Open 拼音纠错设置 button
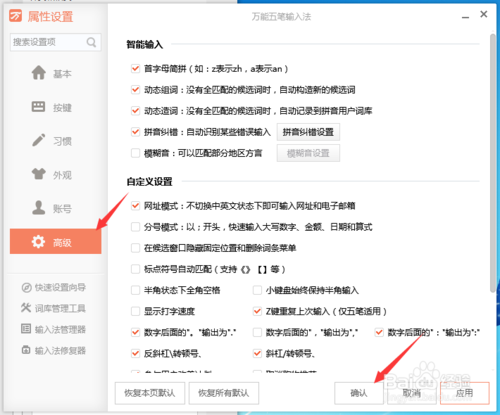Image resolution: width=500 pixels, height=415 pixels. [x=308, y=132]
